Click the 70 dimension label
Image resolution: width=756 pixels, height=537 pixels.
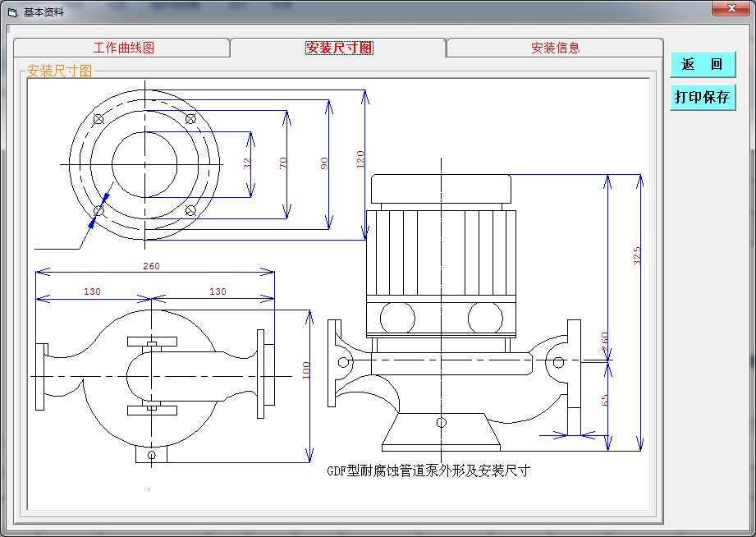pos(283,163)
